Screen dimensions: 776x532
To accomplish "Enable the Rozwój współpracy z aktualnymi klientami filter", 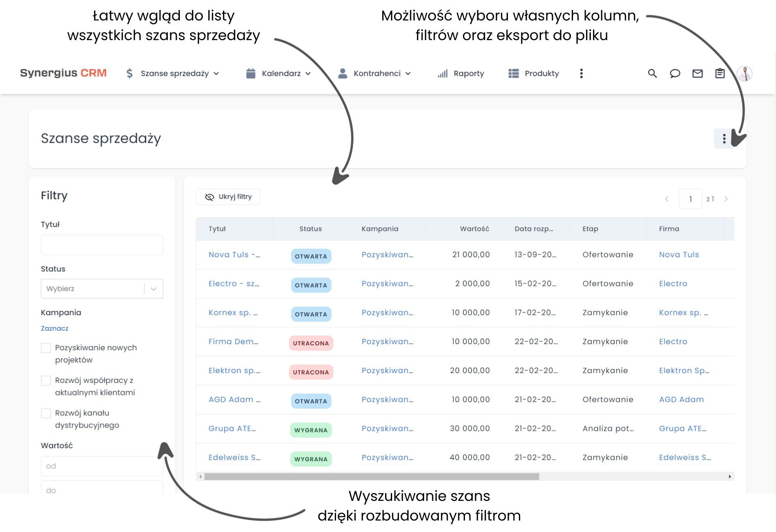I will 46,381.
